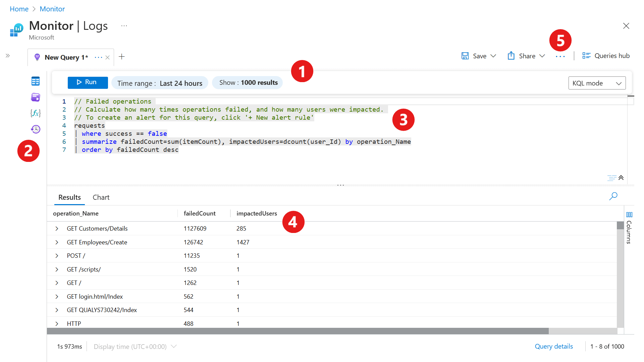Expand the GET Customers/Details row
Screen dimensions: 644x362
click(57, 229)
